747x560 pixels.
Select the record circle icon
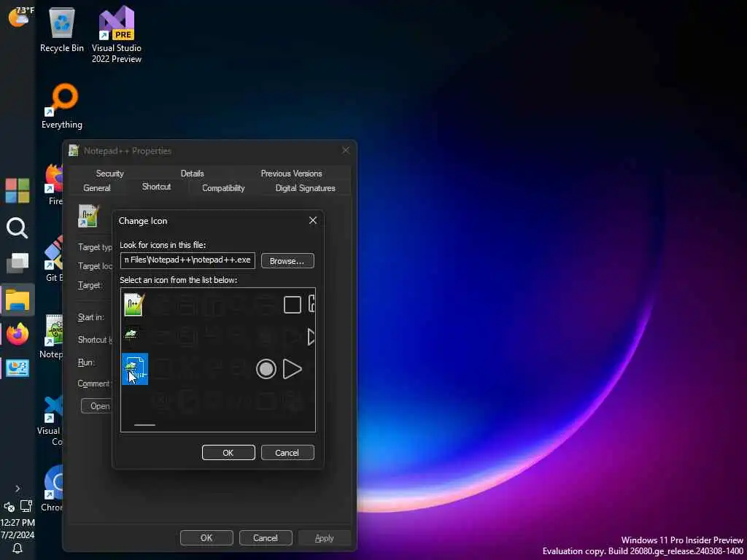pyautogui.click(x=266, y=369)
